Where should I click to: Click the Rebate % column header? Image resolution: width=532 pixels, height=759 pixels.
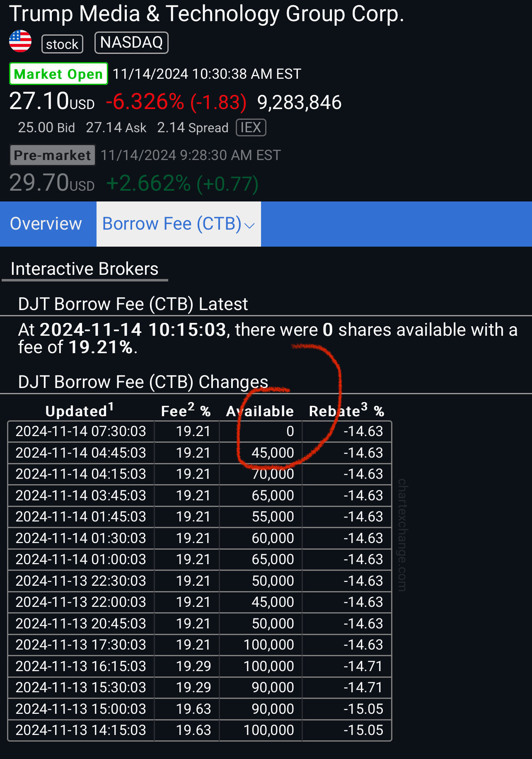346,410
